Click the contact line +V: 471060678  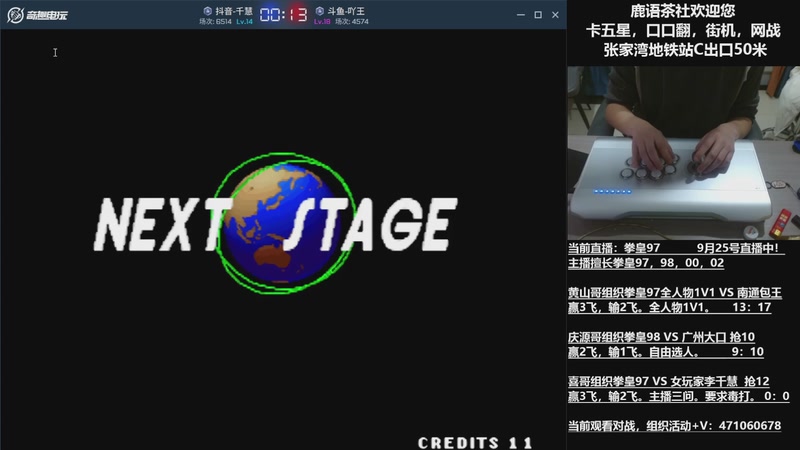[x=674, y=426]
